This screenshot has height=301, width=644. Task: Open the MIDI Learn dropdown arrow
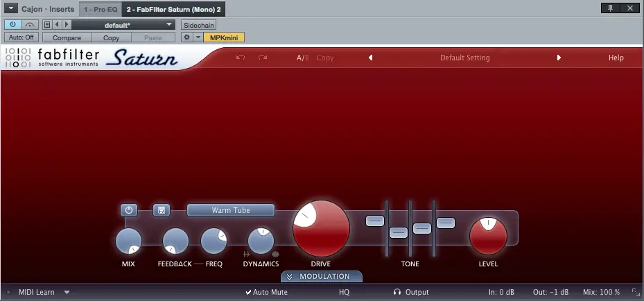pyautogui.click(x=67, y=293)
